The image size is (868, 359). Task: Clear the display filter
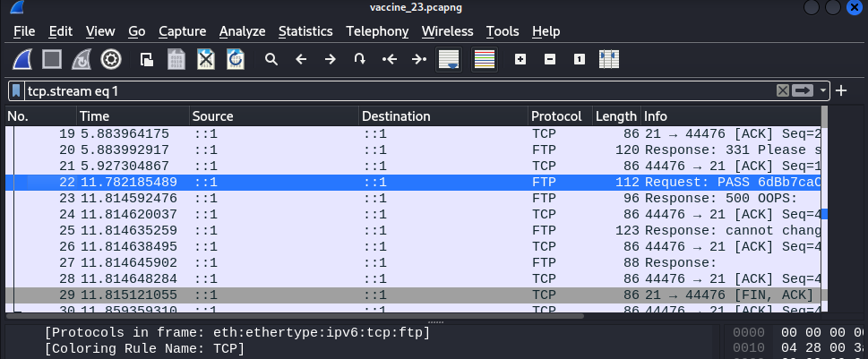[782, 90]
